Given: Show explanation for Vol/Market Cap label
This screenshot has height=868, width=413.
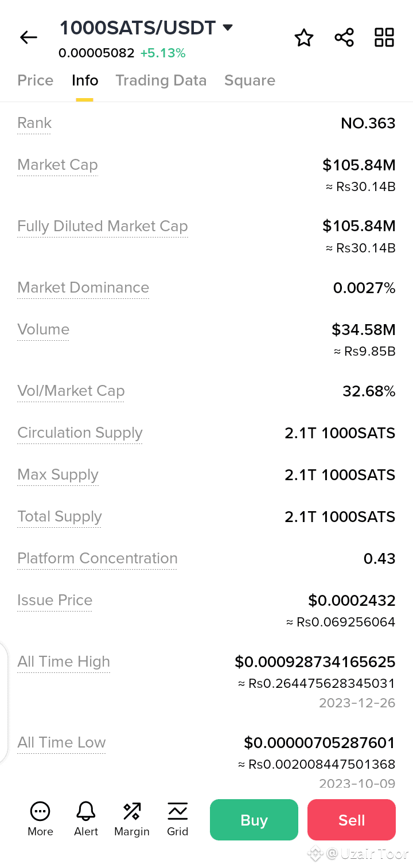Looking at the screenshot, I should (x=71, y=391).
